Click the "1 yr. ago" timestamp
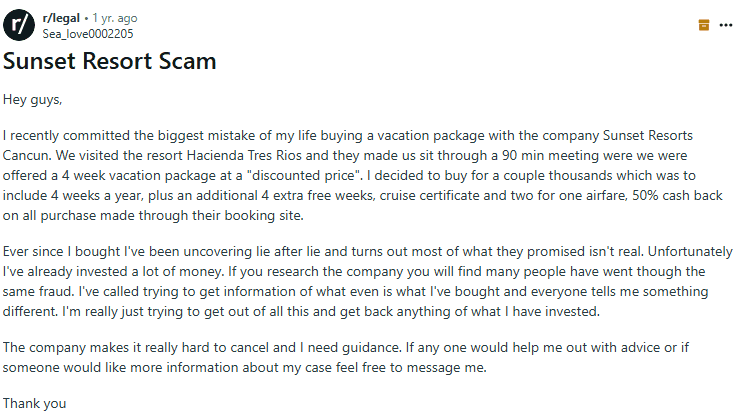The height and width of the screenshot is (418, 745). [115, 18]
